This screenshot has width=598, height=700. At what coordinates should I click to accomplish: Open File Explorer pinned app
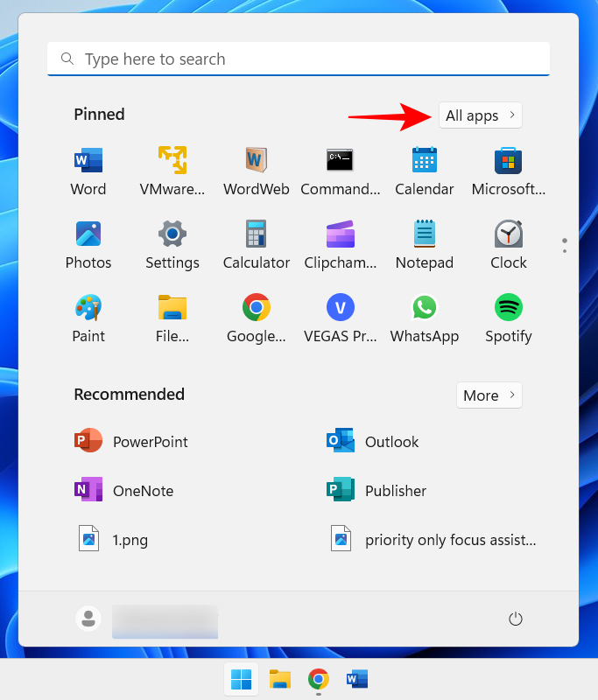pyautogui.click(x=172, y=318)
